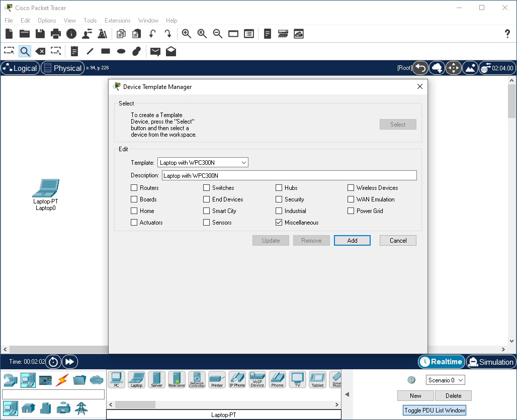
Task: Select the Zoom In tool
Action: click(x=187, y=34)
